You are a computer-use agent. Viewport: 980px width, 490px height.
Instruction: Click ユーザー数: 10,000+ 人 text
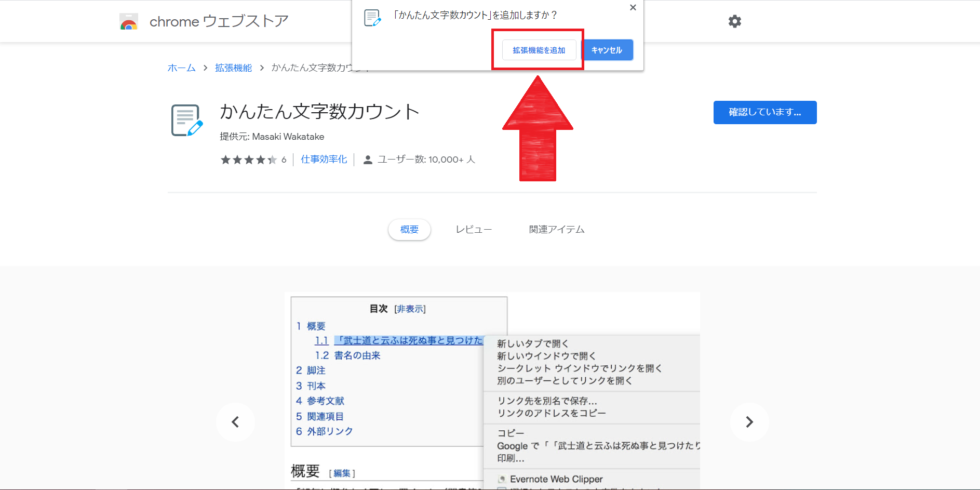(426, 160)
